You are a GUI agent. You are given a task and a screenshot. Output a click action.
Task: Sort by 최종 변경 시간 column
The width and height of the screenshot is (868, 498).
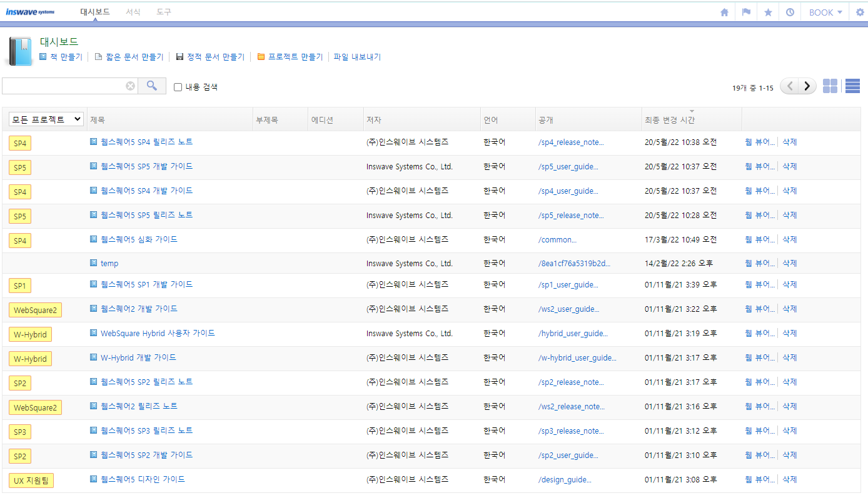[x=670, y=120]
